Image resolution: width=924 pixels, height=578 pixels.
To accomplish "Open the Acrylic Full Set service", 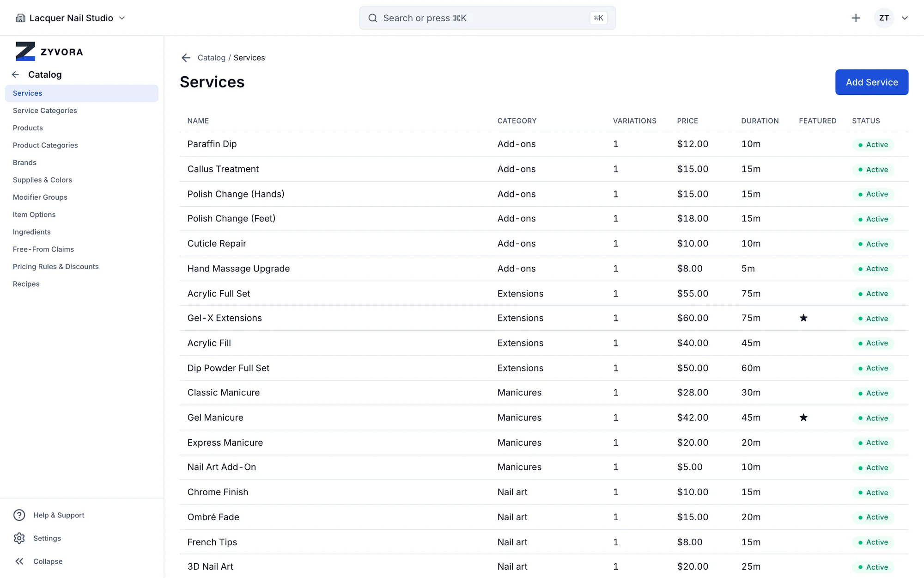I will 219,294.
